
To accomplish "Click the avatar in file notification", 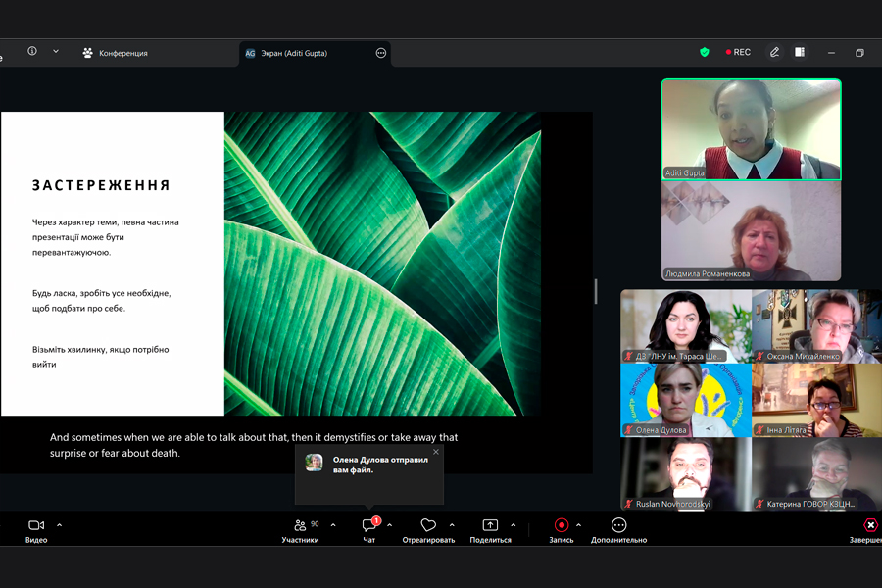I will click(x=314, y=464).
